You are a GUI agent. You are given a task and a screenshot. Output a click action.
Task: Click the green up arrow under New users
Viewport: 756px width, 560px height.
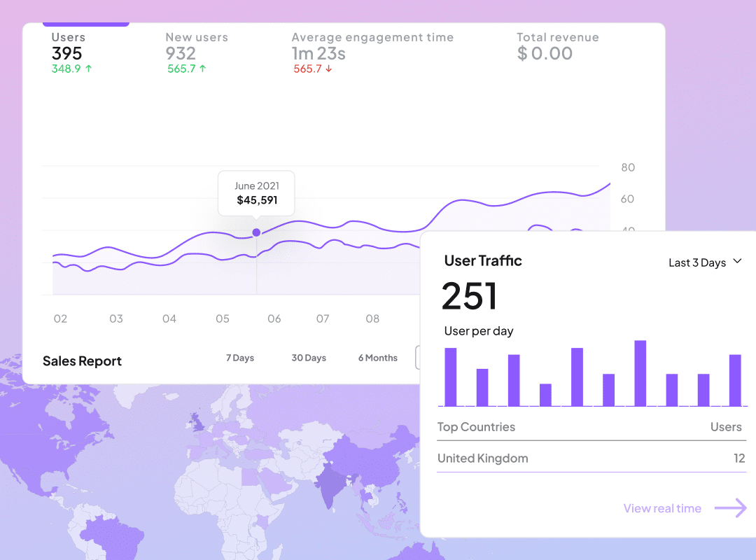click(x=202, y=69)
